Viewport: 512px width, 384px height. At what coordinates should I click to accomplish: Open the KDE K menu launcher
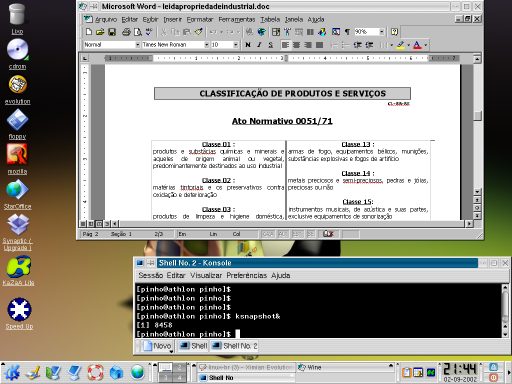12,372
